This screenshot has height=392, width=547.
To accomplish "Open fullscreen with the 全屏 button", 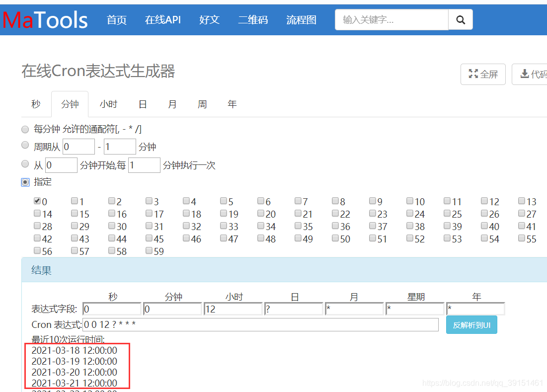I will [x=483, y=75].
